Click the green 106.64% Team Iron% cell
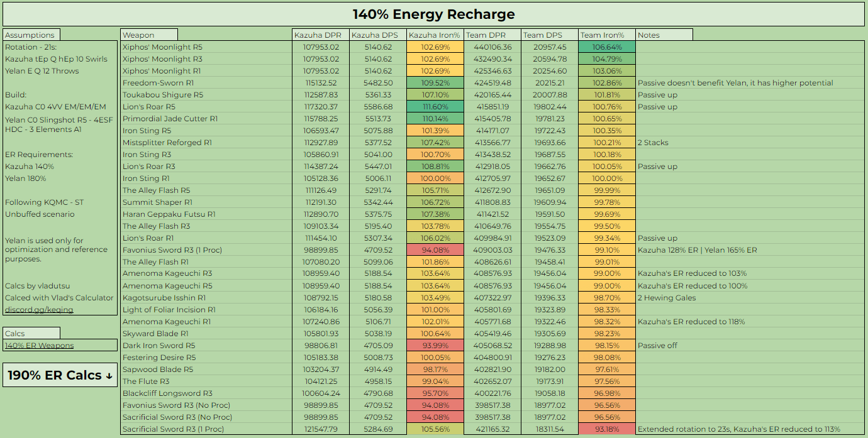This screenshot has height=438, width=868. [607, 47]
